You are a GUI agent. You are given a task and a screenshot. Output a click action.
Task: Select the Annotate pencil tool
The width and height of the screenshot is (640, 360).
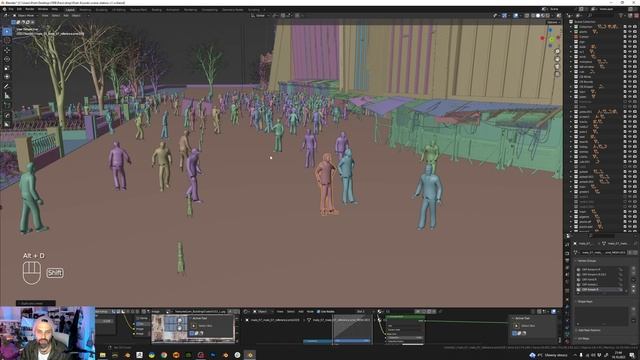7,86
